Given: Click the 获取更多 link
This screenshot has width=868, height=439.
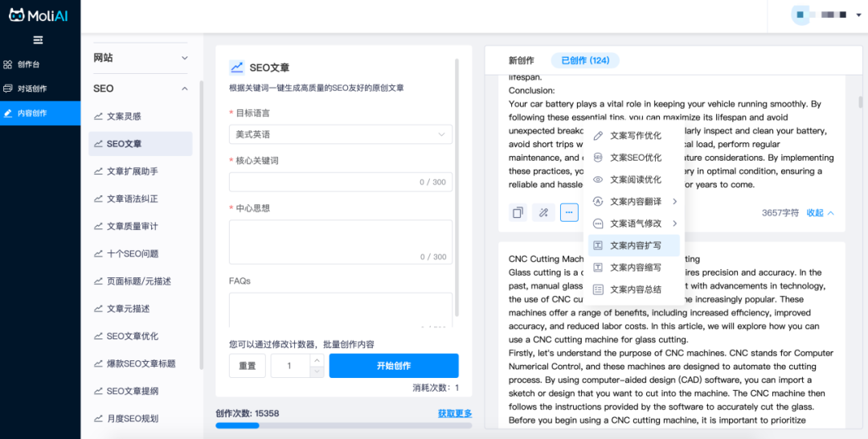Looking at the screenshot, I should pos(454,413).
